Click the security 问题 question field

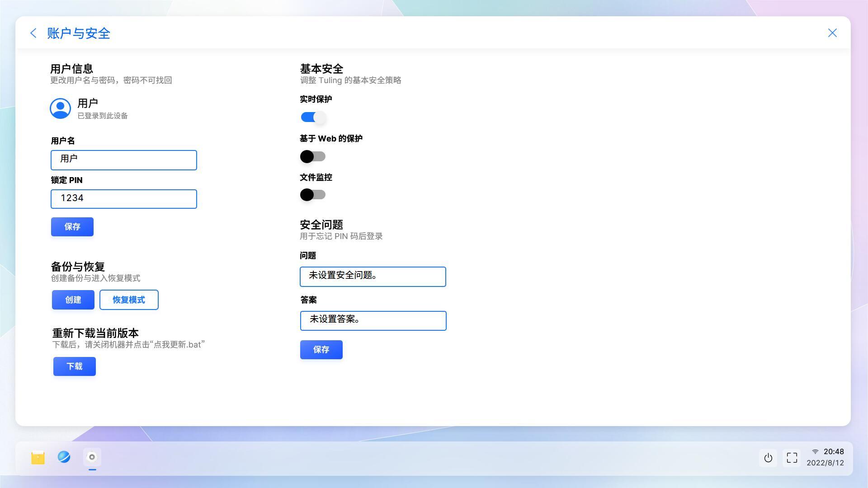tap(373, 277)
